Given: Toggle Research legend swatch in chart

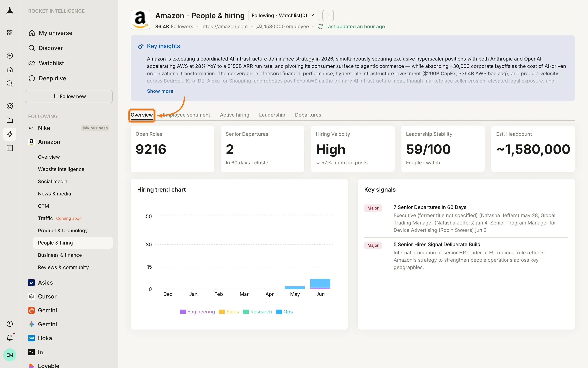Looking at the screenshot, I should pyautogui.click(x=246, y=312).
